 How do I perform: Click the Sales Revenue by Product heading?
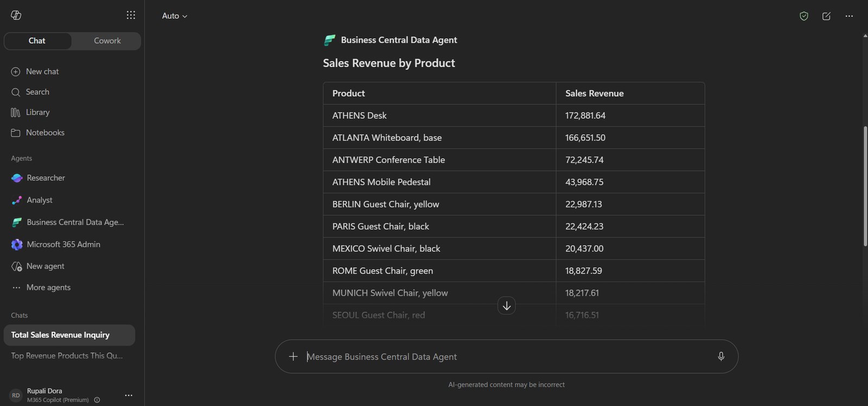[x=388, y=64]
